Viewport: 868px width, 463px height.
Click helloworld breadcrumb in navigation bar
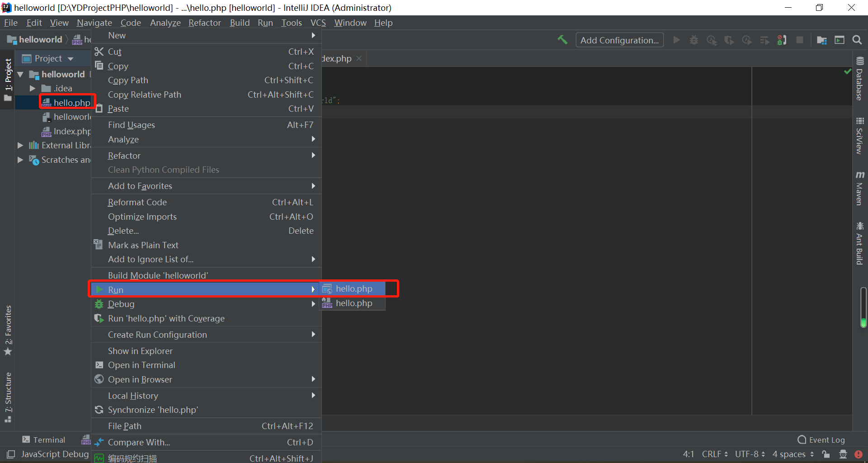(x=35, y=40)
